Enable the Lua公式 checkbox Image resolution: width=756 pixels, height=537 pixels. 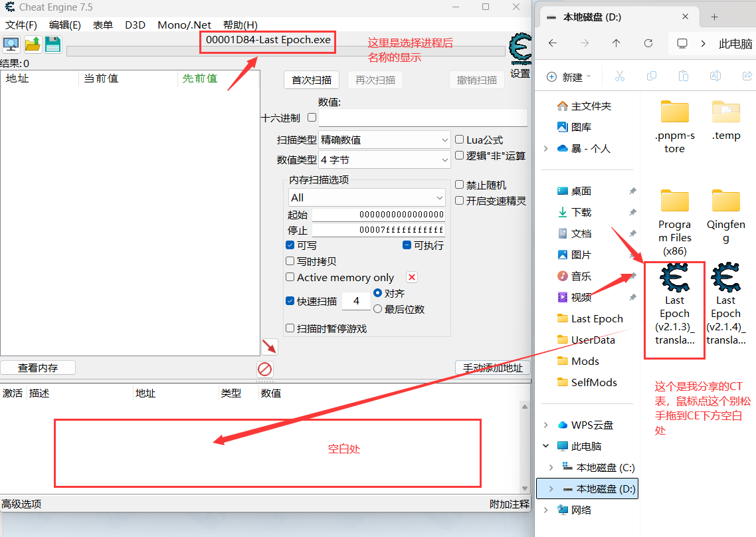coord(460,140)
